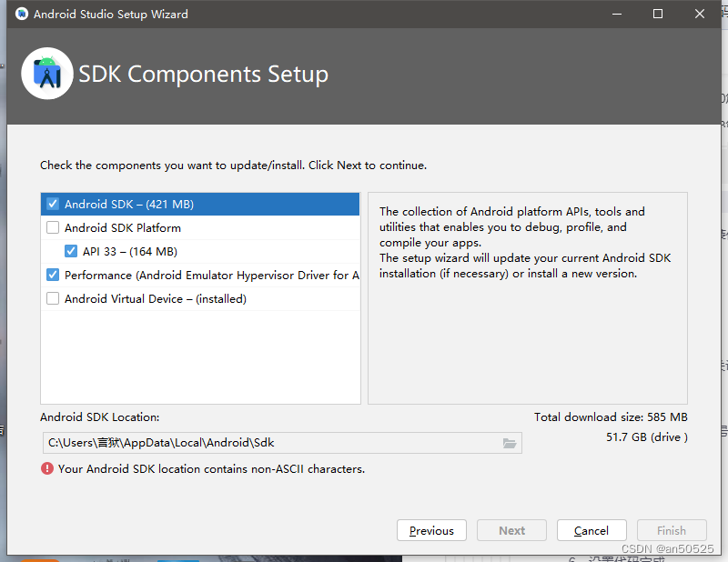Click the Android Studio title bar icon
This screenshot has width=728, height=562.
point(21,14)
